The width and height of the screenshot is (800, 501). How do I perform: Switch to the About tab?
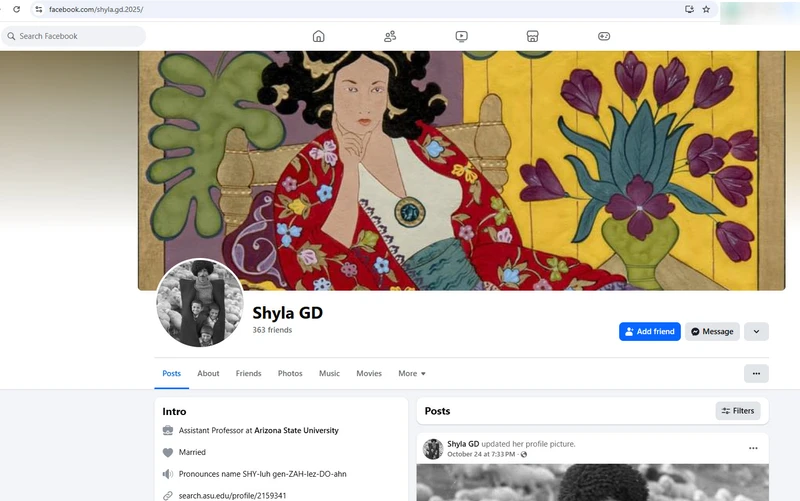click(x=208, y=373)
